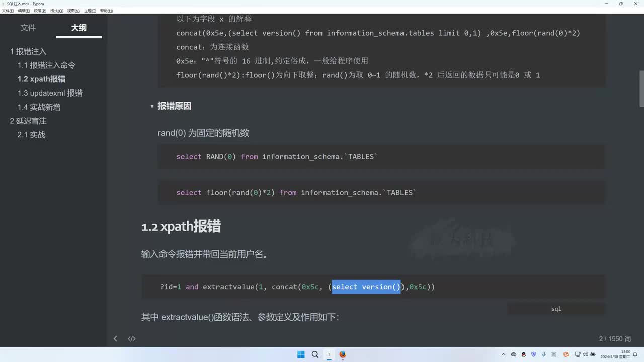Screen dimensions: 644x362
Task: Jump to outline item 1.1 报错注入命令
Action: (x=46, y=65)
